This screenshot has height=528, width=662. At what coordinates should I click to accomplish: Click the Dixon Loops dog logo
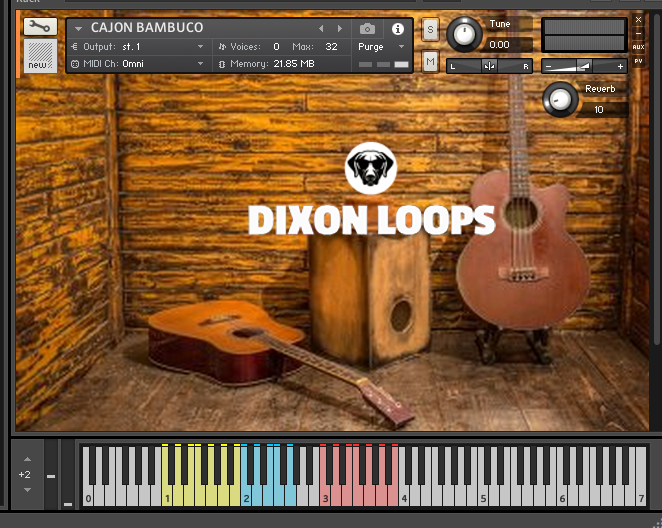[371, 168]
